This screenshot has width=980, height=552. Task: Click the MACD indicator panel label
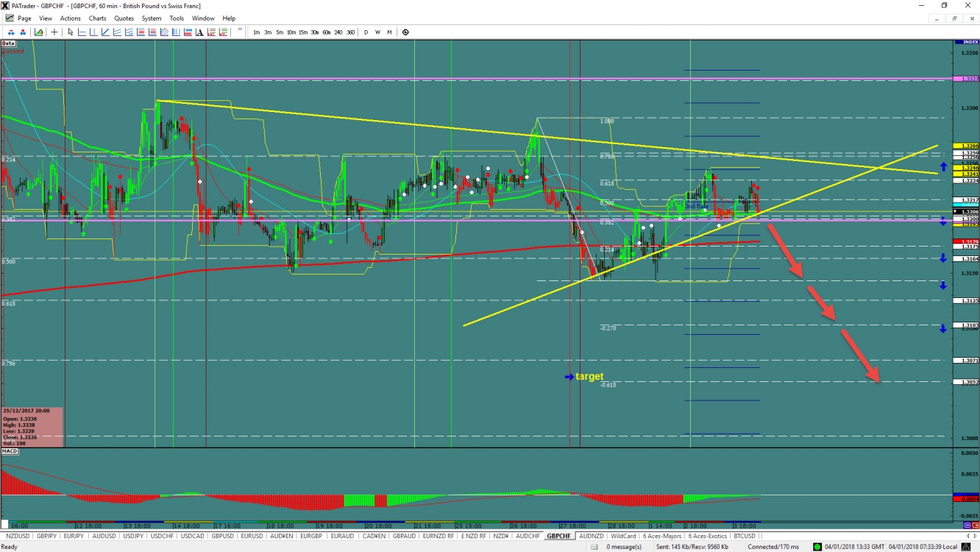(x=10, y=451)
